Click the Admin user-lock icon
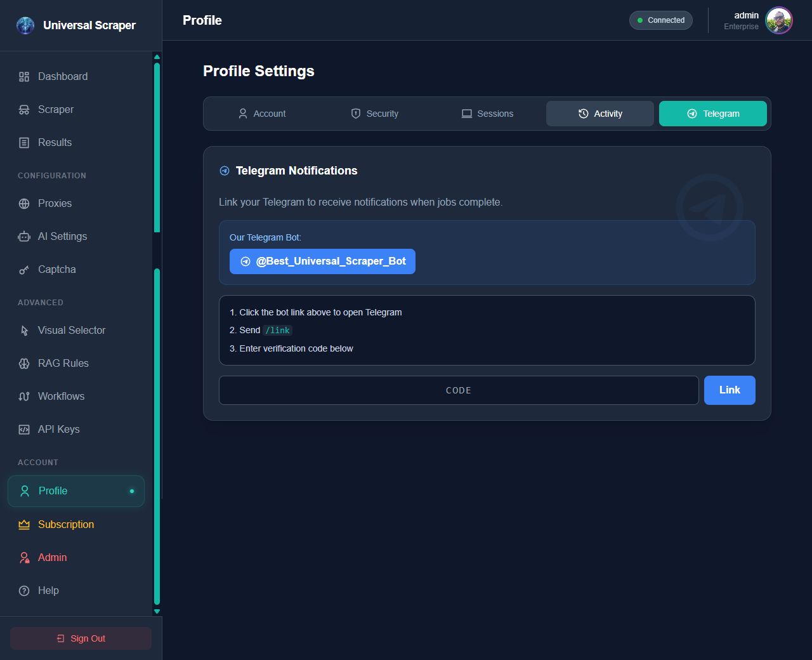 (x=24, y=558)
